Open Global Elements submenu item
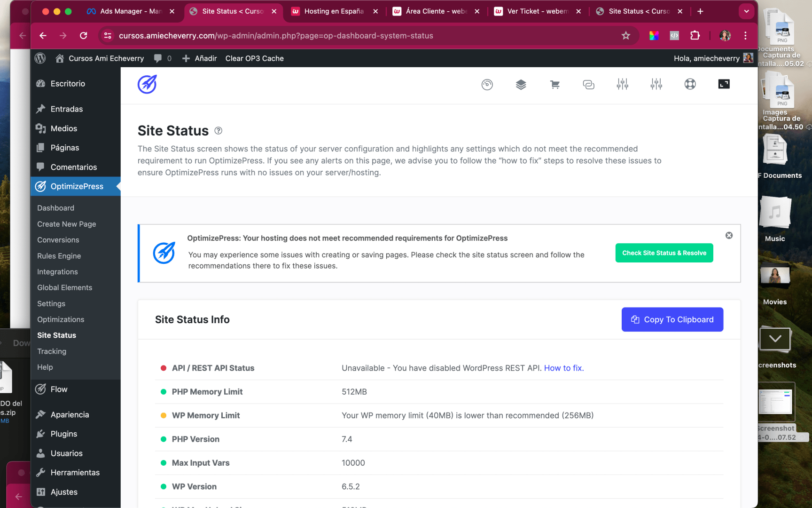This screenshot has height=508, width=812. tap(64, 287)
